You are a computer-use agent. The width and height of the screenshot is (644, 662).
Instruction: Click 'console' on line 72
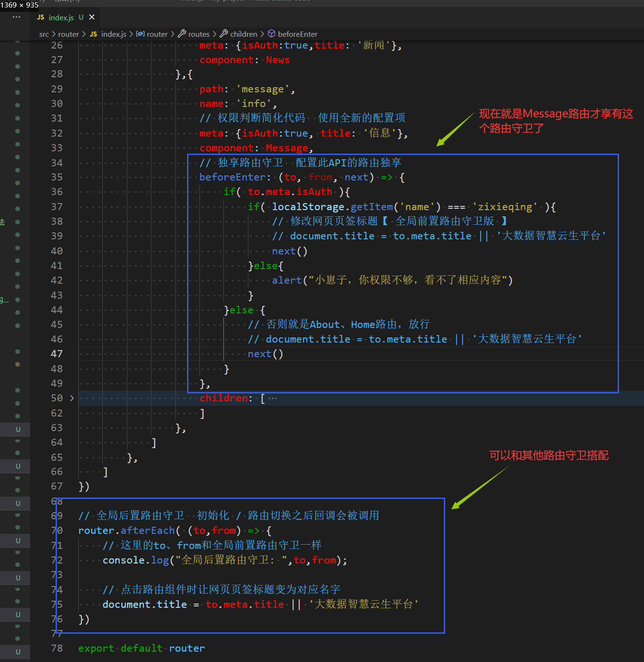point(123,560)
